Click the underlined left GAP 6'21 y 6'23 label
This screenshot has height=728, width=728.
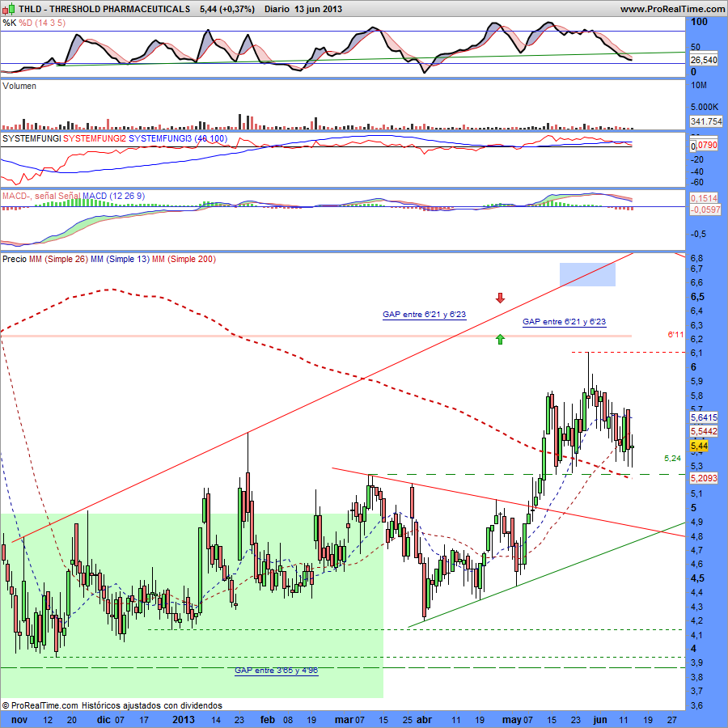(x=424, y=314)
